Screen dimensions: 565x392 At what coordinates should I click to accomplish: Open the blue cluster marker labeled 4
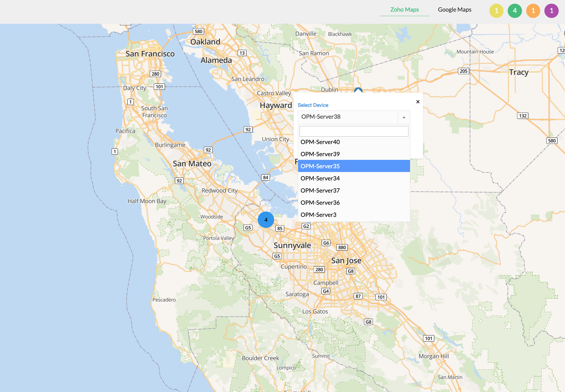(266, 220)
